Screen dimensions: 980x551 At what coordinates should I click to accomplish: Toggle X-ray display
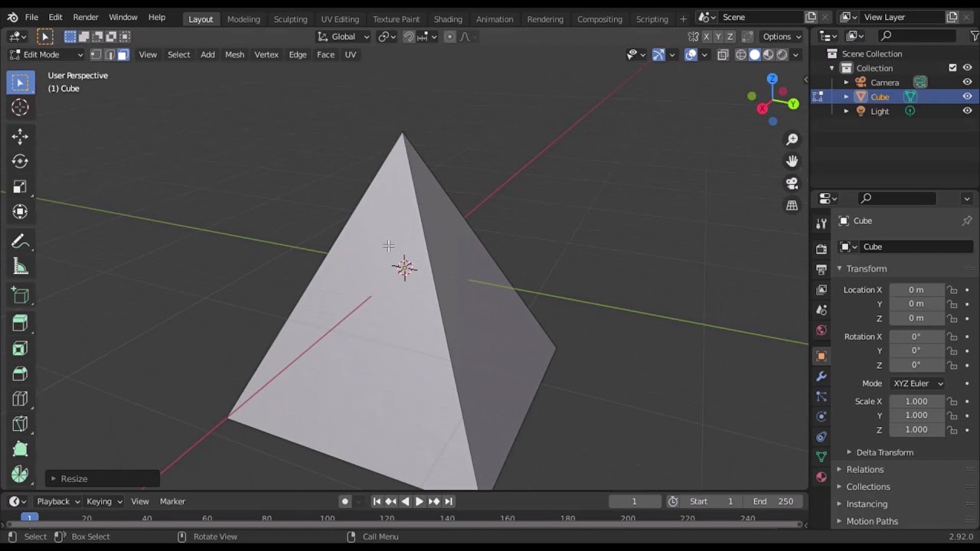coord(723,54)
